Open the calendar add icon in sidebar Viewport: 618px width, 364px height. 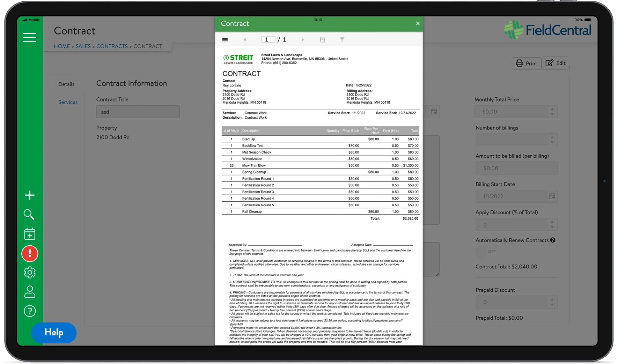(x=30, y=234)
